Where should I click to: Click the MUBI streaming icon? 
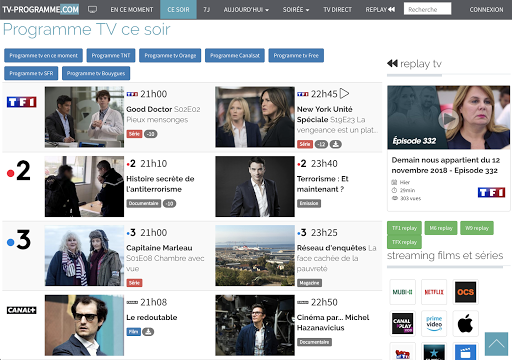coord(402,292)
